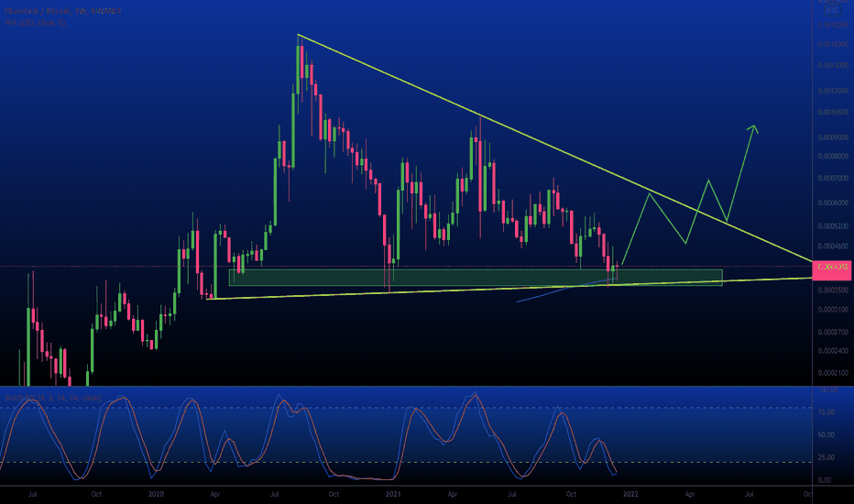Click the 25.00 Stoch RSI scale label
The height and width of the screenshot is (504, 854).
pyautogui.click(x=827, y=457)
